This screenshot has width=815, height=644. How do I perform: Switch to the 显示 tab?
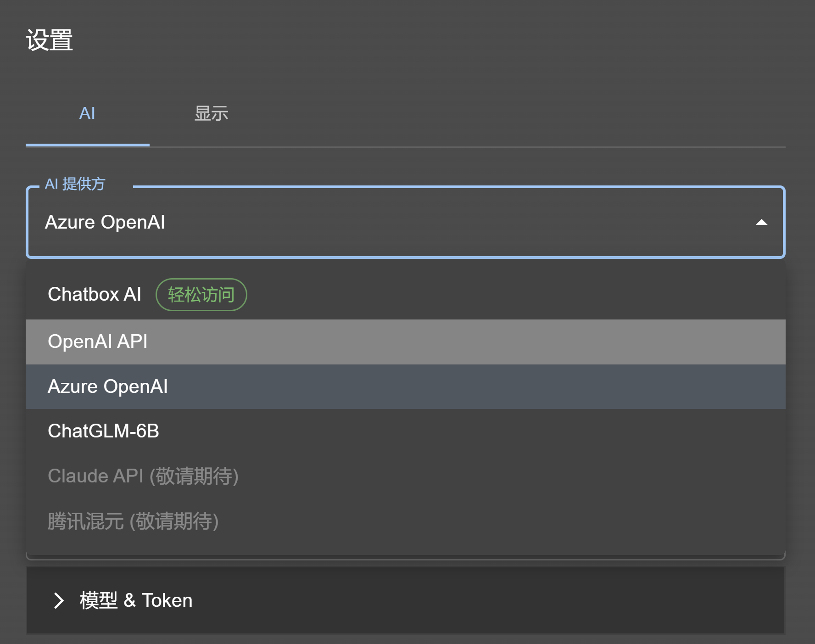(x=212, y=114)
